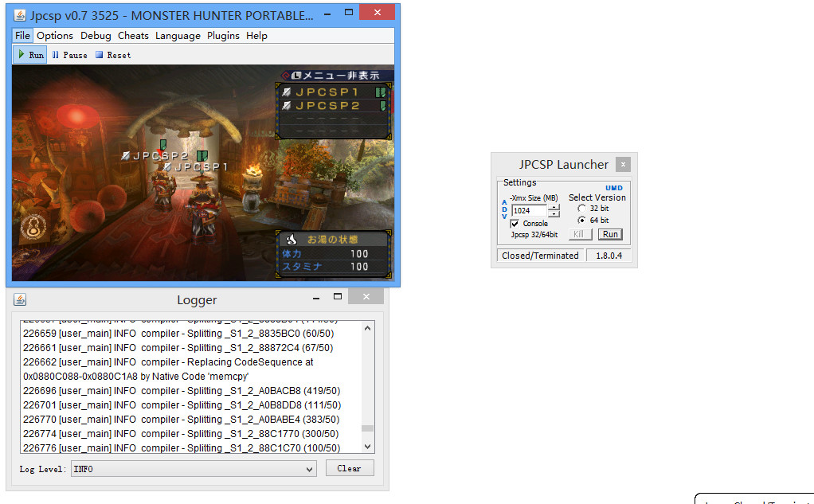Click logger scrollbar down arrow
Screen dimensions: 814x504
pyautogui.click(x=367, y=447)
